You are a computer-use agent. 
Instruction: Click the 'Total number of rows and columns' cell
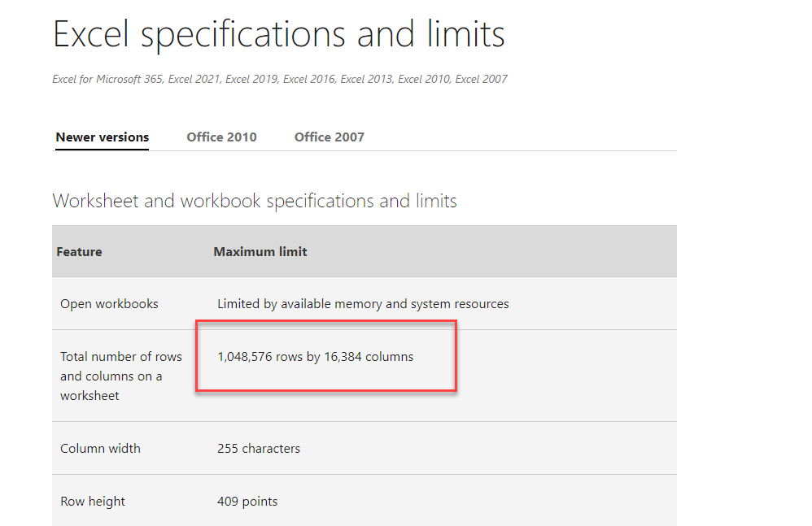tap(120, 376)
